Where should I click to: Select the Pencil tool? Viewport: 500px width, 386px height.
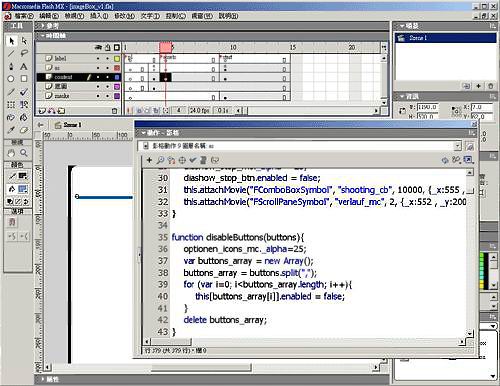point(11,92)
